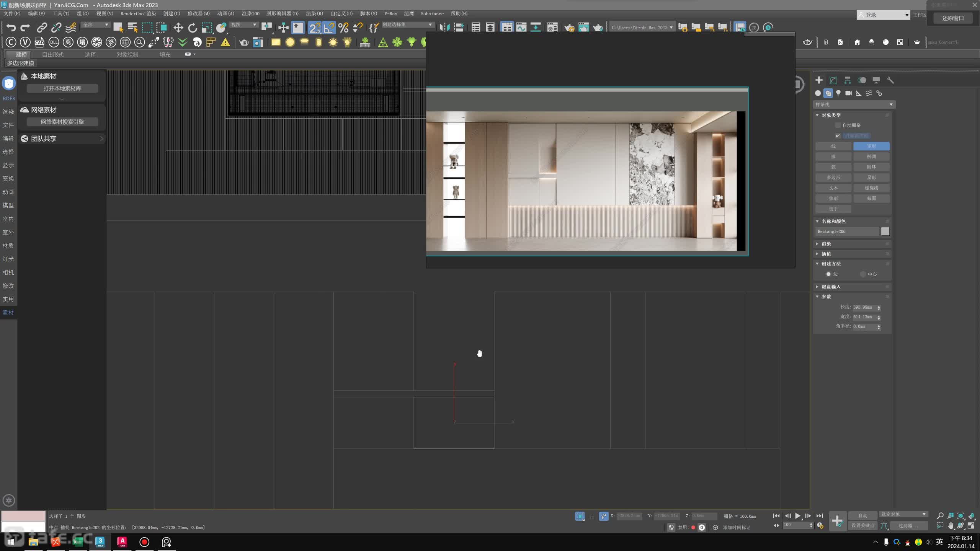
Task: Open the Utilities wrench panel icon
Action: pos(890,80)
